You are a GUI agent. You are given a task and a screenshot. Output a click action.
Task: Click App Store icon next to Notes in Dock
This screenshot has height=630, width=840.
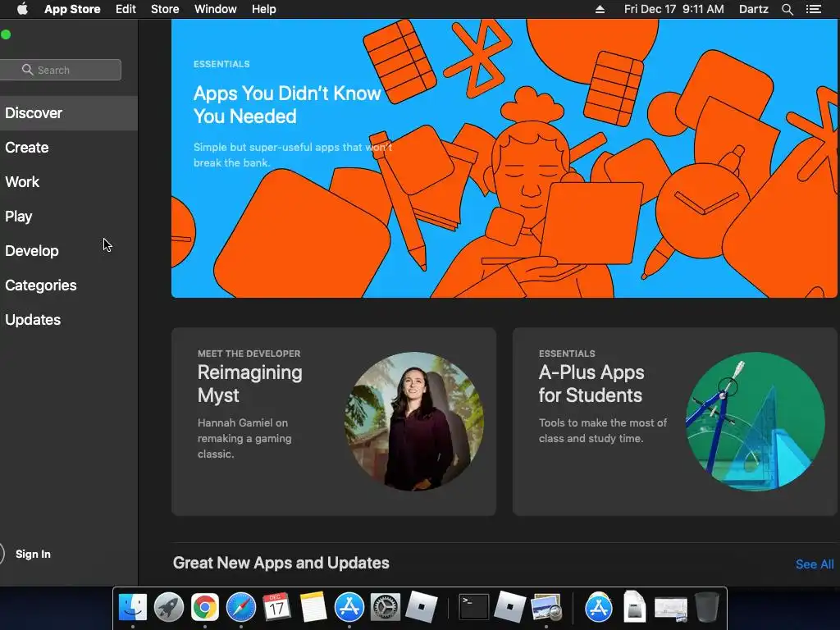coord(349,608)
